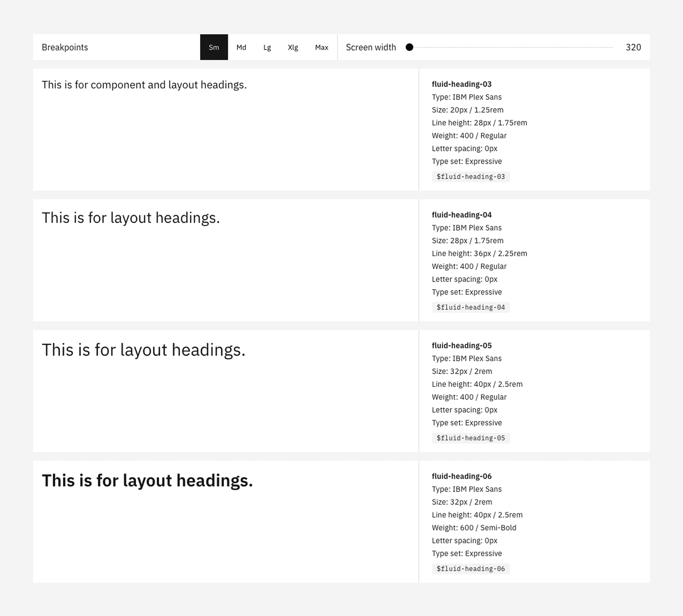Choose the Xlg breakpoint
683x616 pixels.
click(293, 47)
